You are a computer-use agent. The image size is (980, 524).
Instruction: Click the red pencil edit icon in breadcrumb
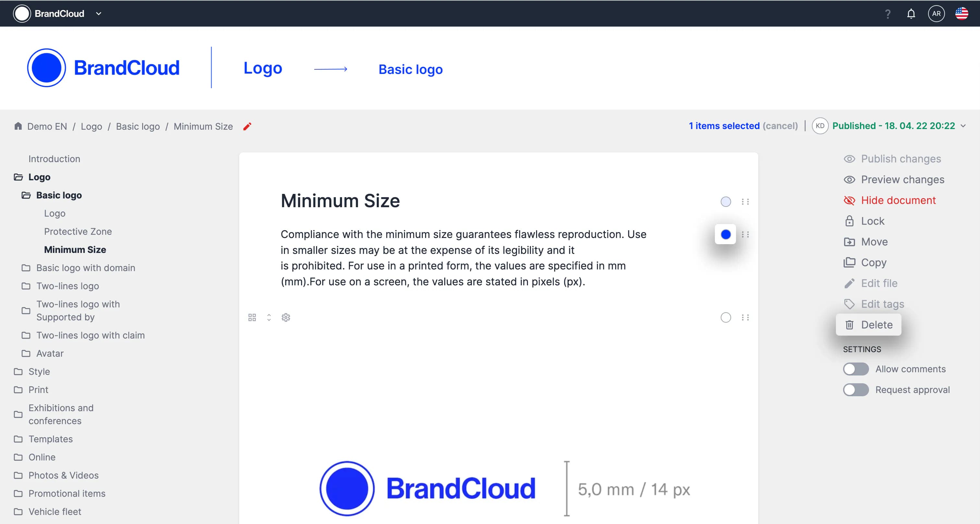pyautogui.click(x=247, y=126)
